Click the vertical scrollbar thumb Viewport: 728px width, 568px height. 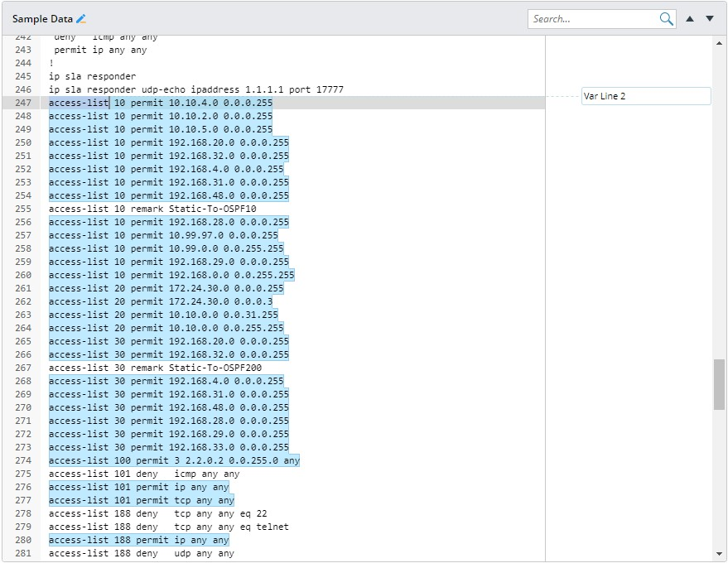click(719, 384)
